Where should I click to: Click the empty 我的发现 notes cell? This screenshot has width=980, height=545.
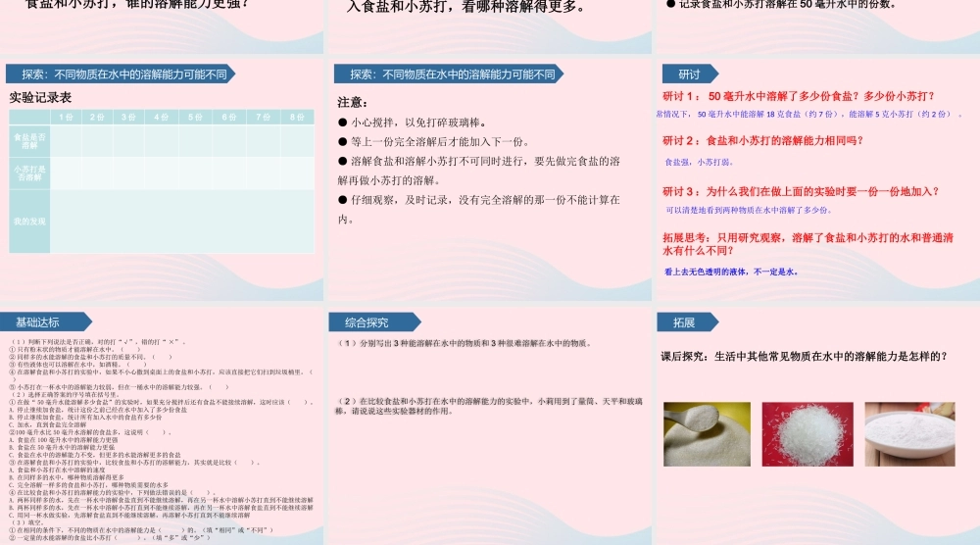(182, 222)
